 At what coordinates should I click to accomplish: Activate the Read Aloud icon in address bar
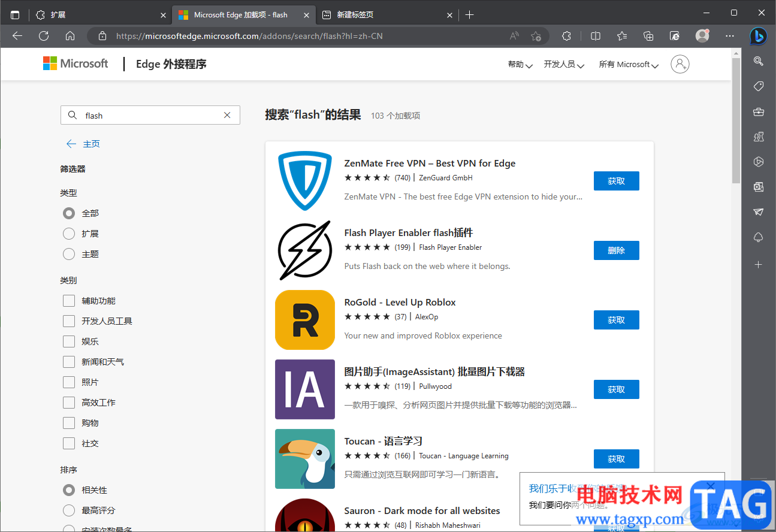514,36
